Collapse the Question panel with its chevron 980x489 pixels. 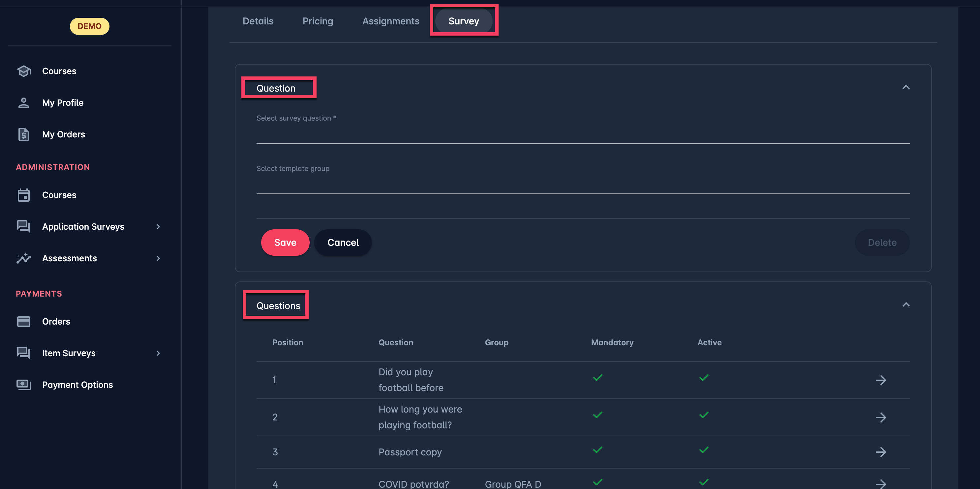coord(906,87)
